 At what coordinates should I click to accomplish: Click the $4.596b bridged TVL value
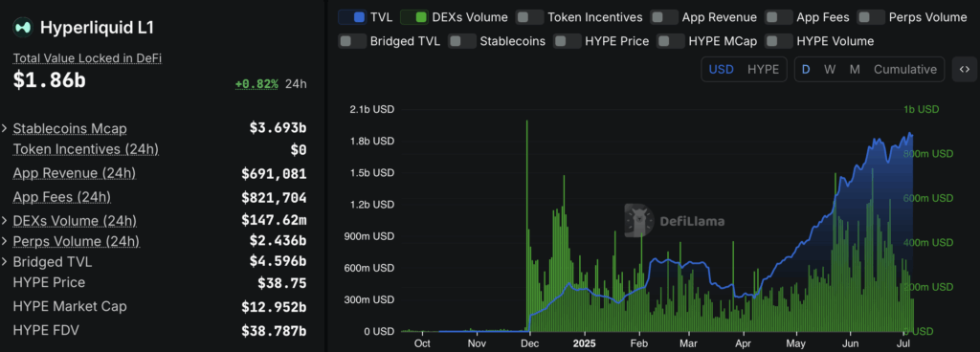(x=278, y=261)
